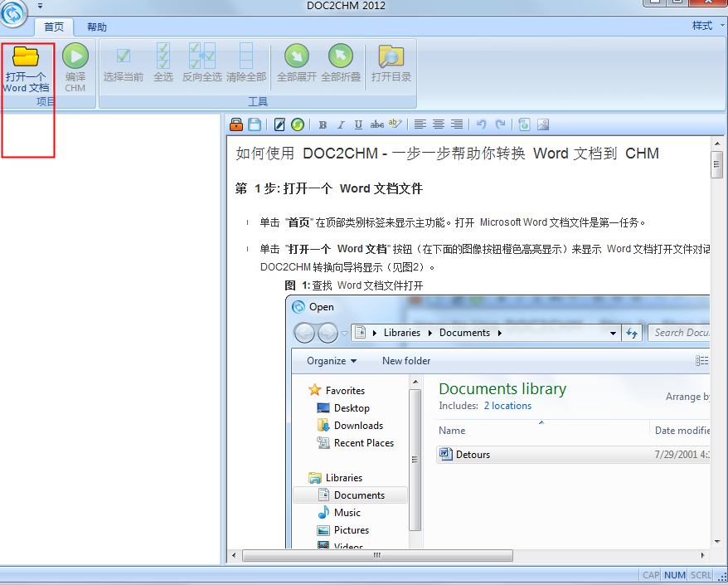This screenshot has width=728, height=585.
Task: Click the 清除全部 clear all icon
Action: [x=246, y=56]
